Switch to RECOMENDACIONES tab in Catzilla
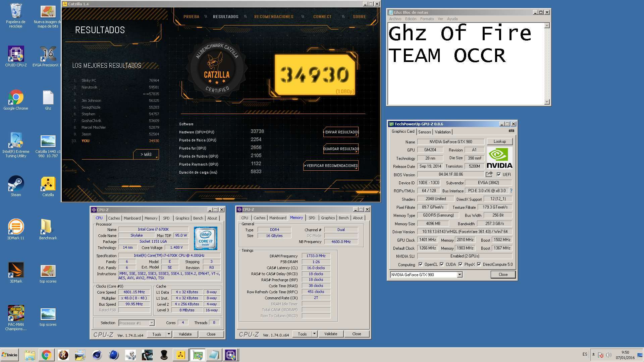Viewport: 644px width, 362px height. coord(274,16)
